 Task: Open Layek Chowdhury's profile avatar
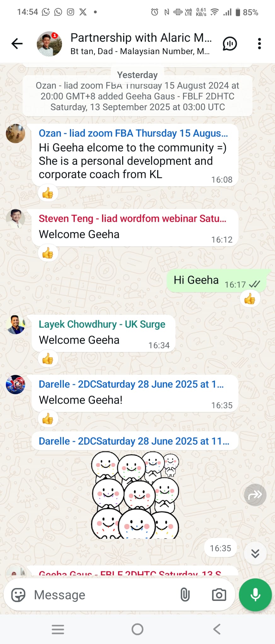16,325
